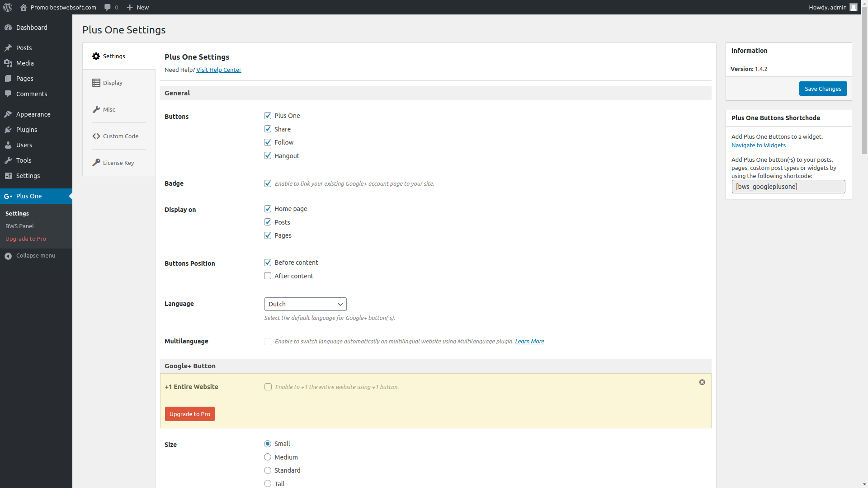Open the Language dropdown set to Dutch

pyautogui.click(x=306, y=304)
